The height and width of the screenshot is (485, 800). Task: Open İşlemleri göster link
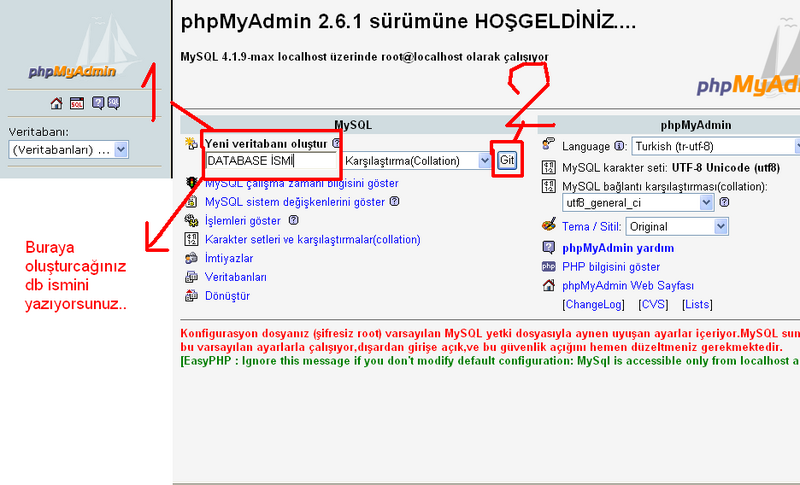click(243, 221)
